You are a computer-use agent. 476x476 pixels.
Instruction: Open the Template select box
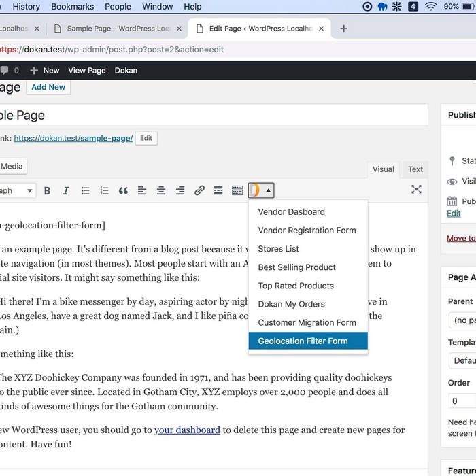point(462,360)
